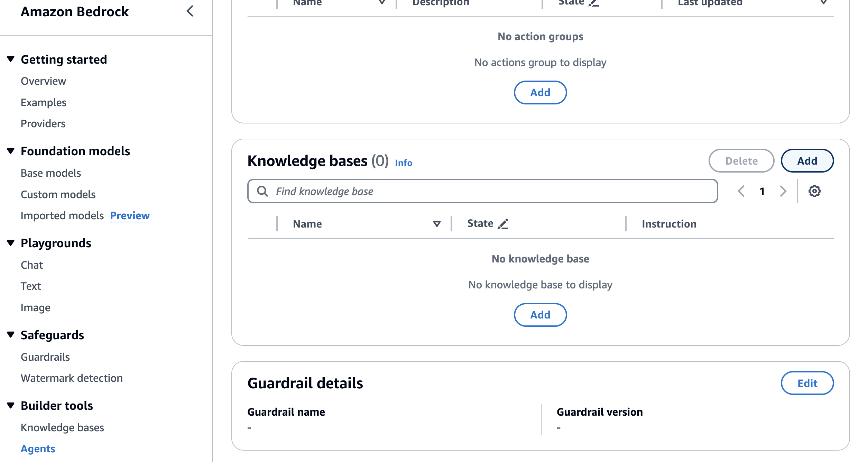Collapse the Getting started section
The height and width of the screenshot is (462, 868).
click(11, 59)
